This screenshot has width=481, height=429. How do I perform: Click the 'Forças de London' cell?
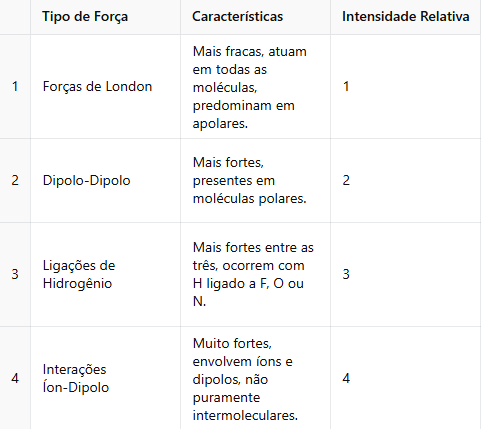(105, 86)
